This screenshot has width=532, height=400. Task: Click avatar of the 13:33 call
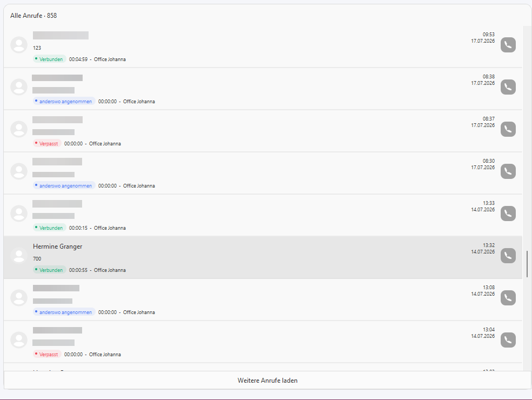pyautogui.click(x=19, y=213)
